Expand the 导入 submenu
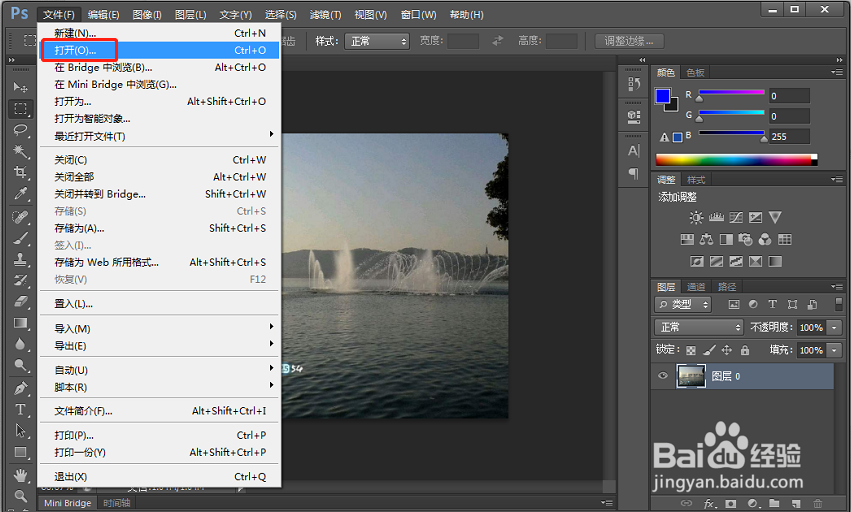 tap(160, 328)
